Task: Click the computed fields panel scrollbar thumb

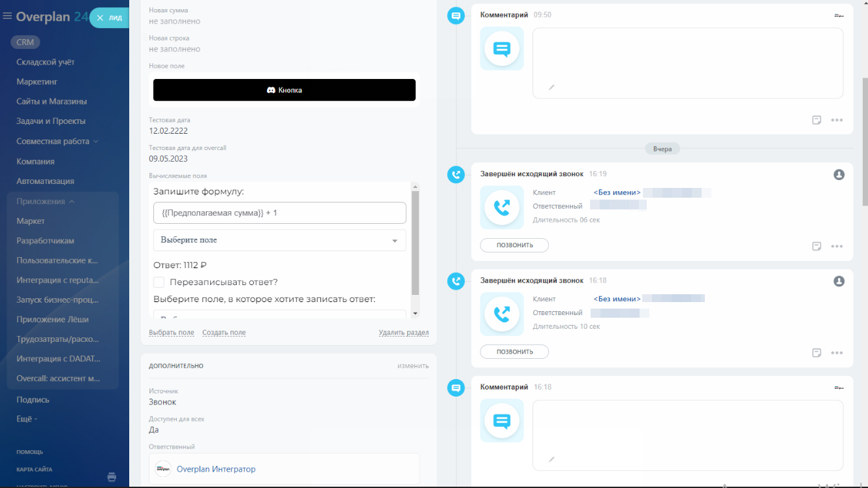Action: (415, 243)
